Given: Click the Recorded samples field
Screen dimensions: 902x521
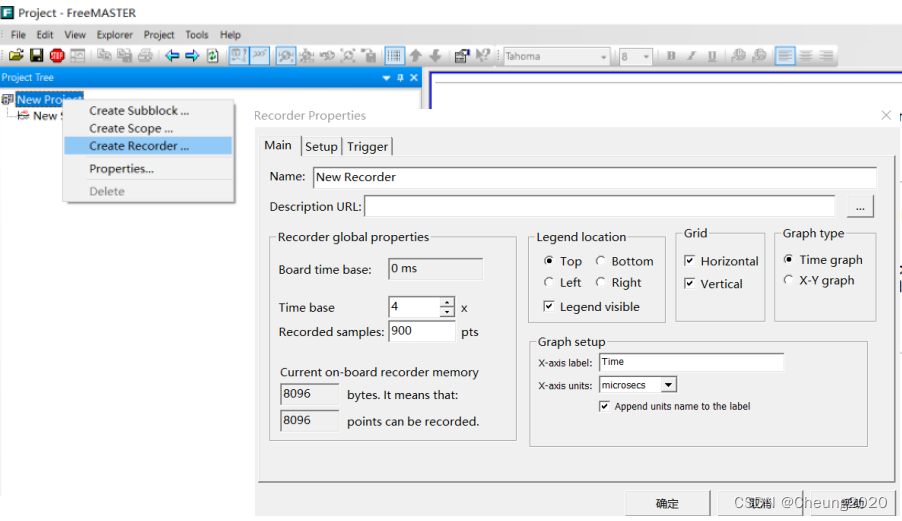Looking at the screenshot, I should [x=422, y=331].
